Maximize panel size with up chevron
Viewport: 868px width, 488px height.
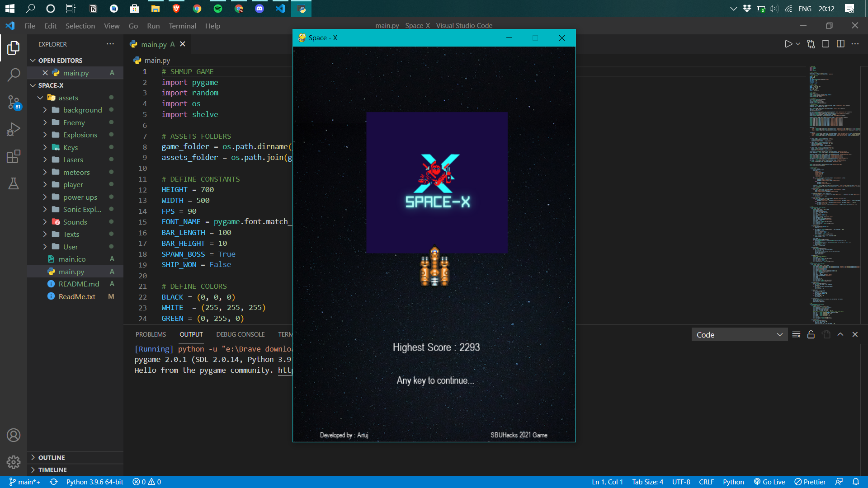click(840, 334)
